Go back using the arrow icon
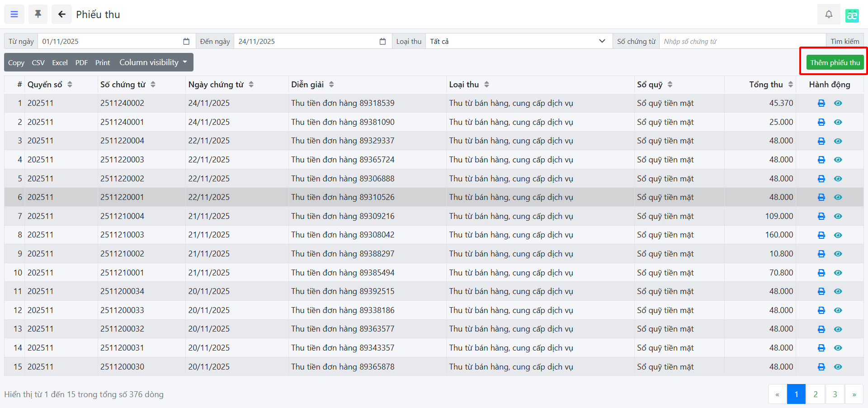The image size is (868, 408). tap(61, 14)
